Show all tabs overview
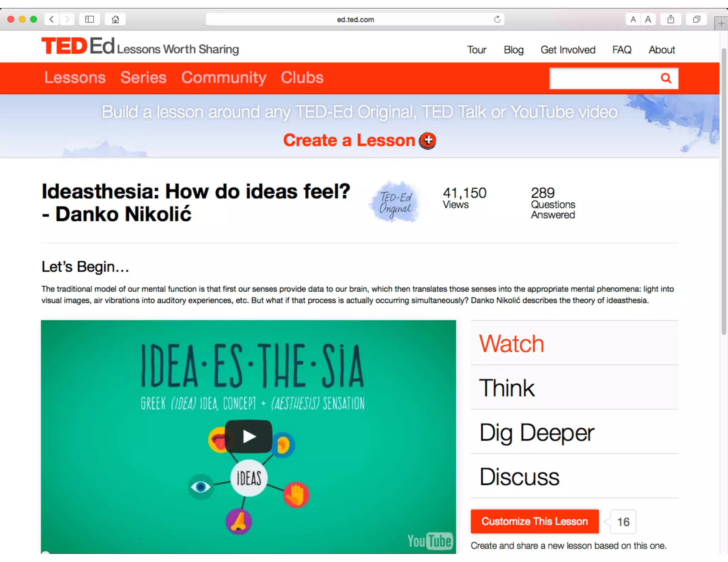Viewport: 728px width, 562px height. click(696, 19)
